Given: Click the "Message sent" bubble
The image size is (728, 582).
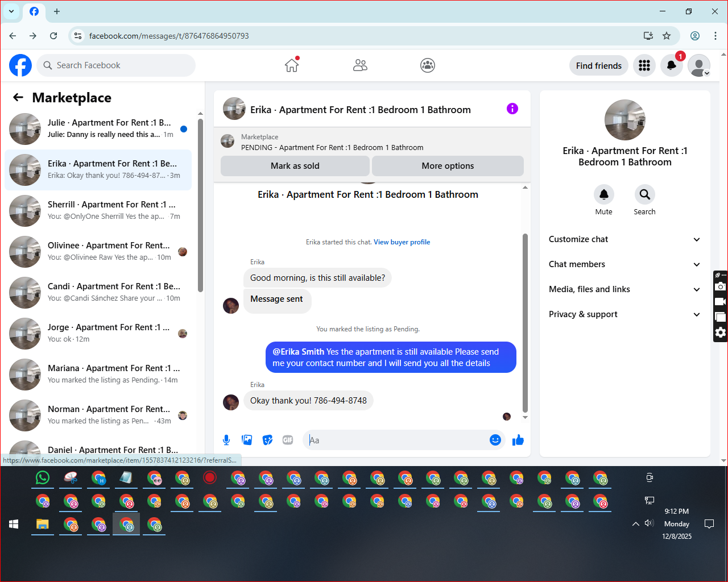Looking at the screenshot, I should pyautogui.click(x=277, y=301).
